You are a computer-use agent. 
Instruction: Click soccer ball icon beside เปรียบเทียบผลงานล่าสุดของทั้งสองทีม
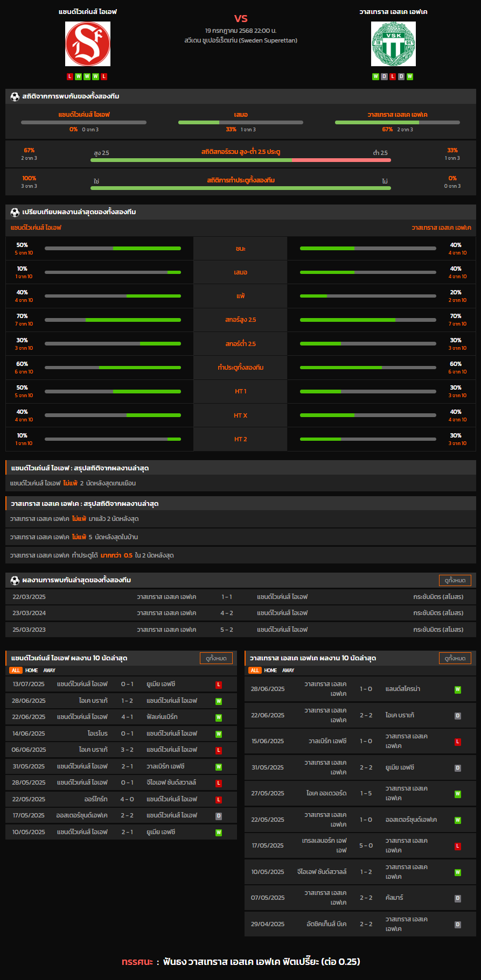click(15, 212)
